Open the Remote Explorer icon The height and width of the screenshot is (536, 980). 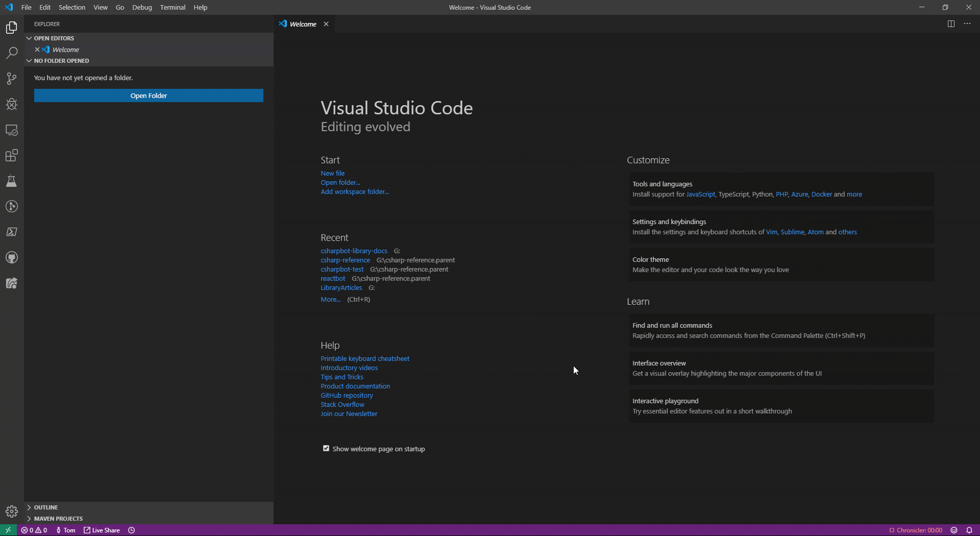12,130
